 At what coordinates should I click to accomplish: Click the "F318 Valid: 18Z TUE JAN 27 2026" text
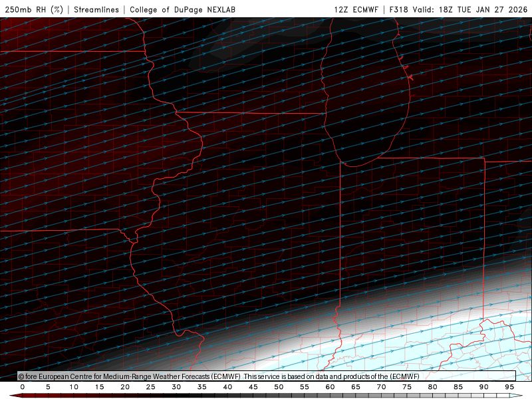458,9
